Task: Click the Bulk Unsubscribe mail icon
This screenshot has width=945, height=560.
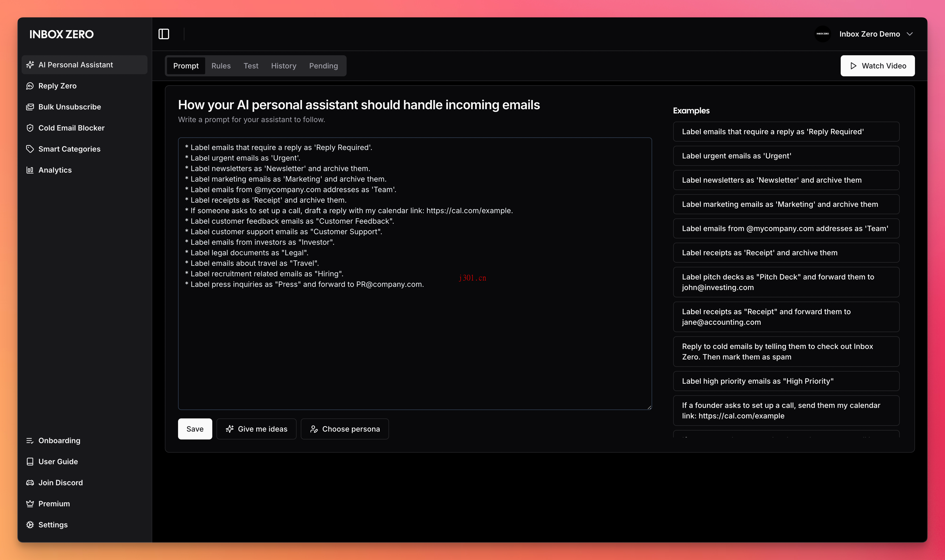Action: click(x=30, y=107)
